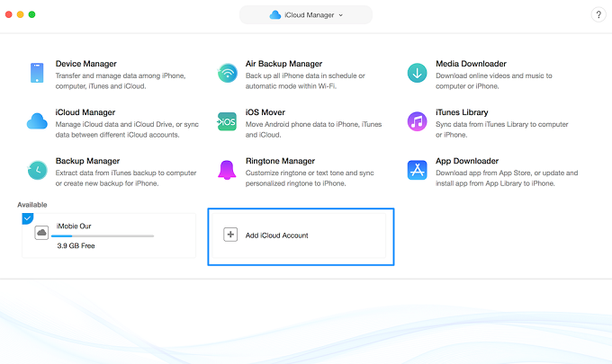Open the iOS Mover title
Screen dimensions: 612x364
[x=265, y=112]
